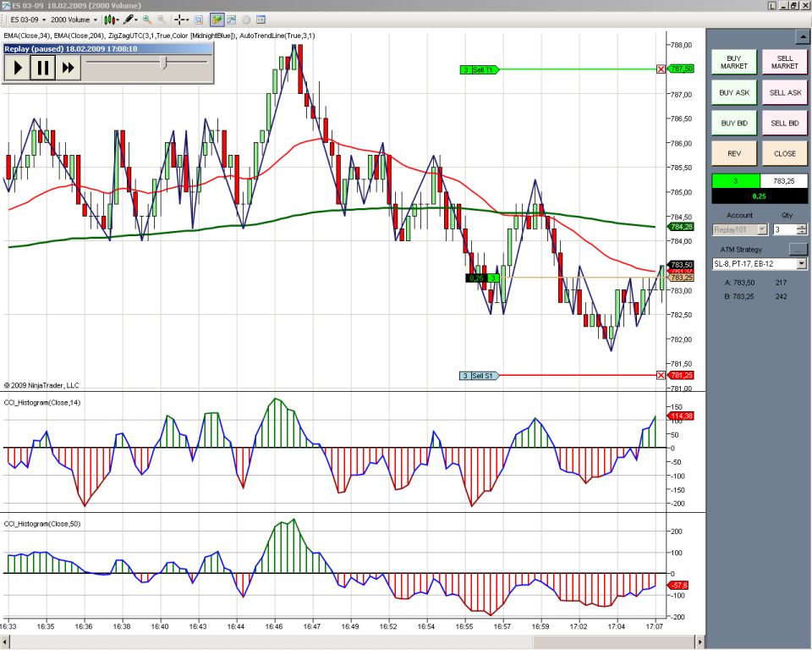The height and width of the screenshot is (650, 812).
Task: Click the BUY MARKET button
Action: pyautogui.click(x=734, y=62)
